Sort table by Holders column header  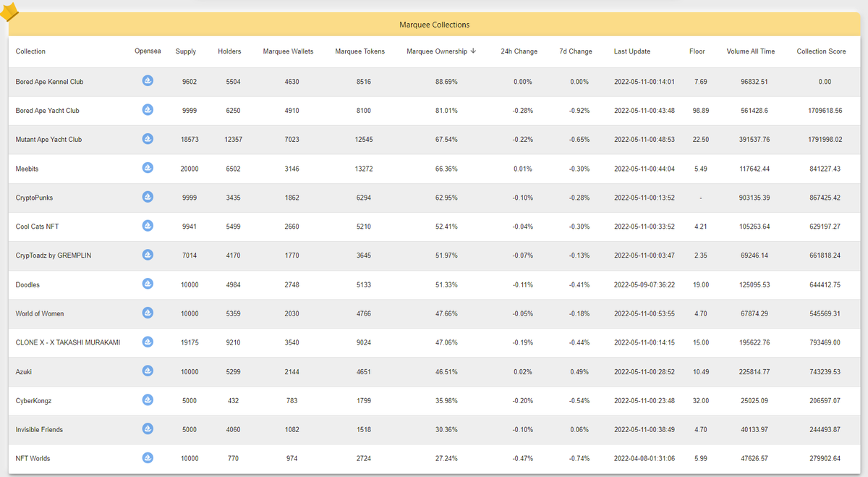click(x=229, y=51)
